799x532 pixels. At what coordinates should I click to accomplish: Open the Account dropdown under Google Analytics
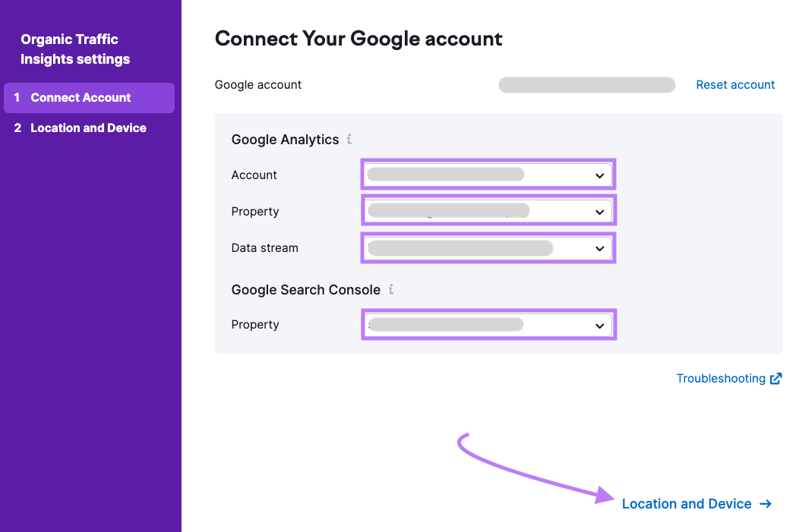pos(488,174)
